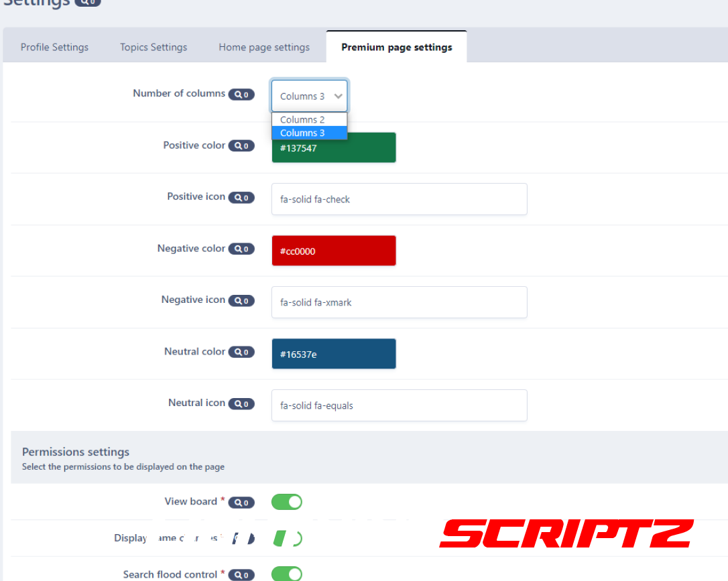Click search badge beside View board

tap(241, 503)
